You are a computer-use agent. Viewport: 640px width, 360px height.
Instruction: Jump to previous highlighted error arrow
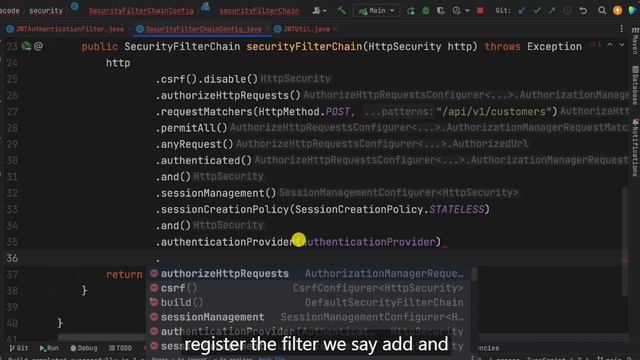click(x=610, y=45)
